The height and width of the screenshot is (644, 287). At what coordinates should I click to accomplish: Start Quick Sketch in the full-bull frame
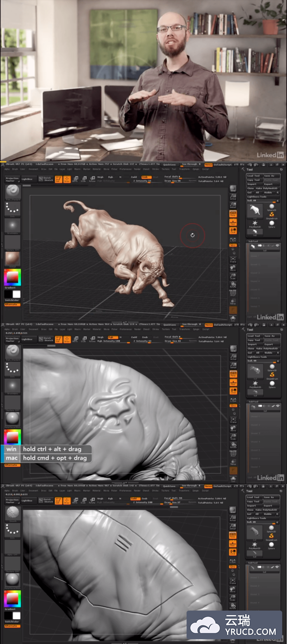pos(46,179)
